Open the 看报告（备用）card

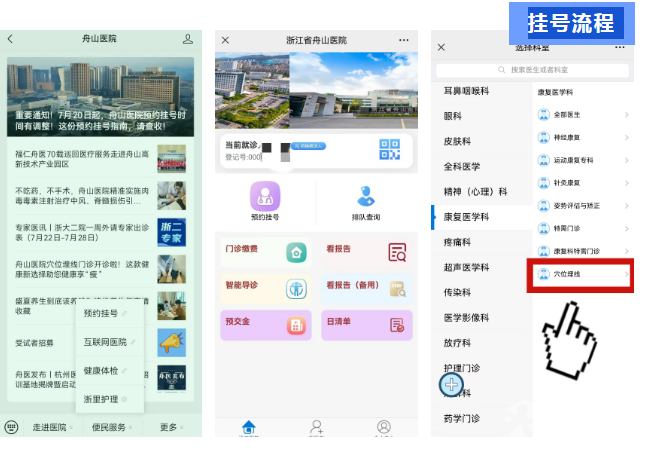[366, 289]
